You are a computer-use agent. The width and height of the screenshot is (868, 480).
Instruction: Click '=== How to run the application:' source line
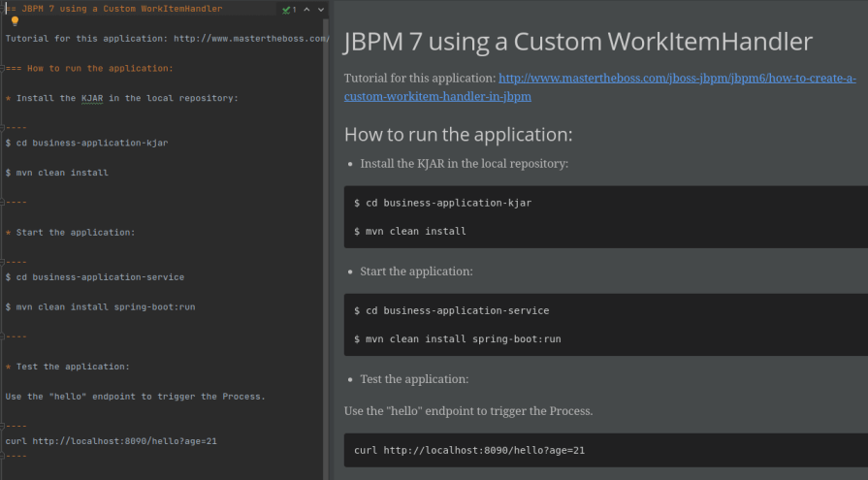click(89, 69)
